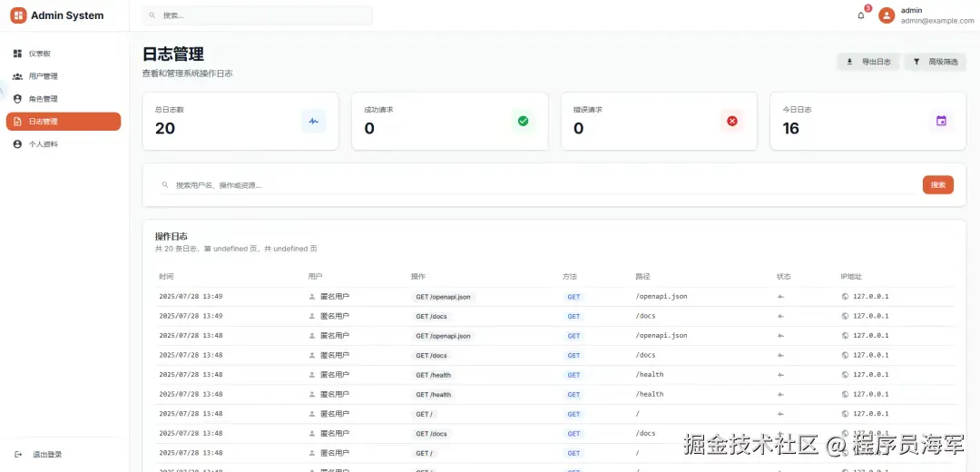This screenshot has height=472, width=980.
Task: Click the globe icon in the 13:49 /openapi.json row
Action: (845, 297)
